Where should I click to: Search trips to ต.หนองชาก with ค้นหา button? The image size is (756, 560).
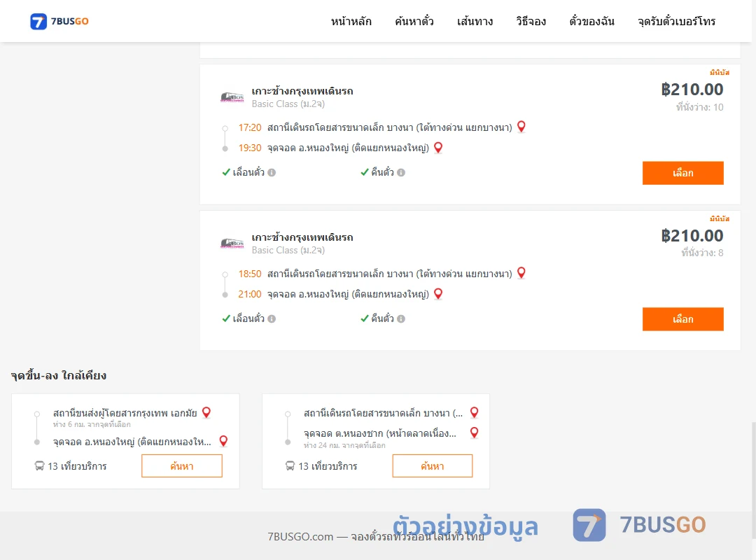433,466
